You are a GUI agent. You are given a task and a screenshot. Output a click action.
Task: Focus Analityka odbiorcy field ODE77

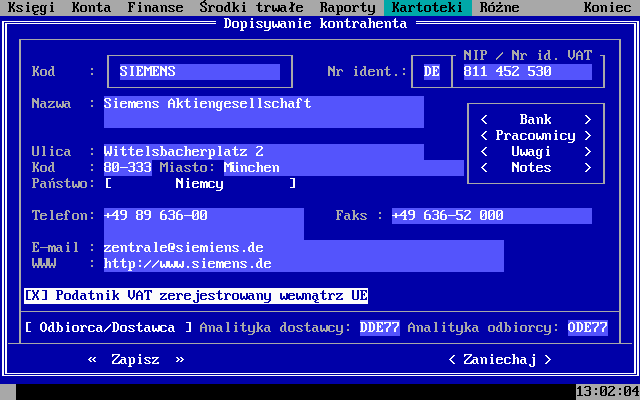[588, 327]
